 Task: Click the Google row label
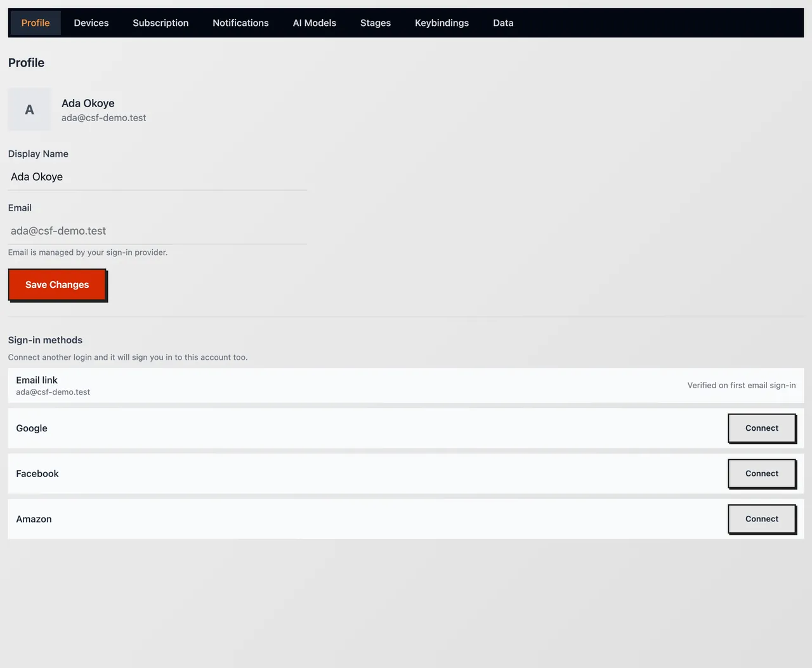[32, 428]
